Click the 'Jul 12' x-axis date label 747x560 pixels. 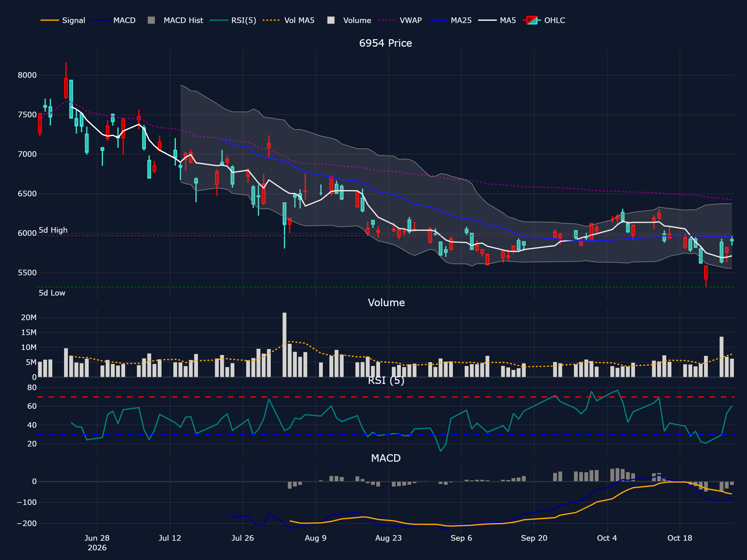click(x=170, y=538)
